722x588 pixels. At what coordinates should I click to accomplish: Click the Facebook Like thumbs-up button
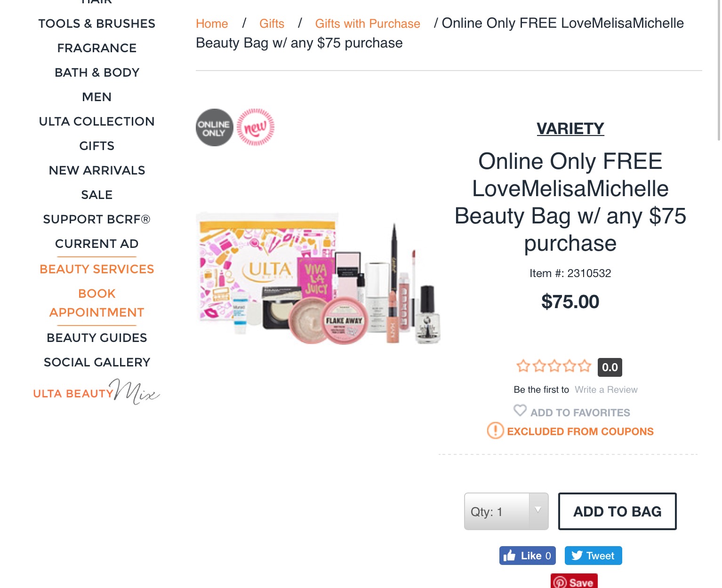(528, 556)
